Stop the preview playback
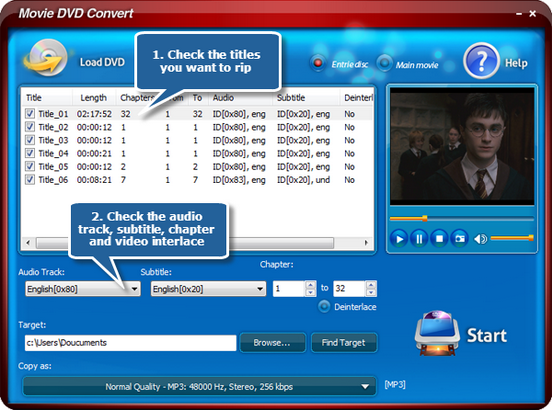Image resolution: width=552 pixels, height=410 pixels. coord(439,239)
